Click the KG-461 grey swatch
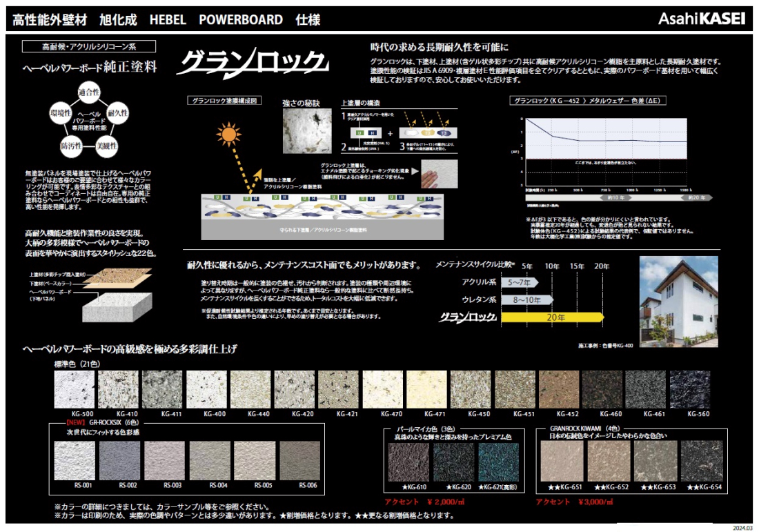 (646, 390)
